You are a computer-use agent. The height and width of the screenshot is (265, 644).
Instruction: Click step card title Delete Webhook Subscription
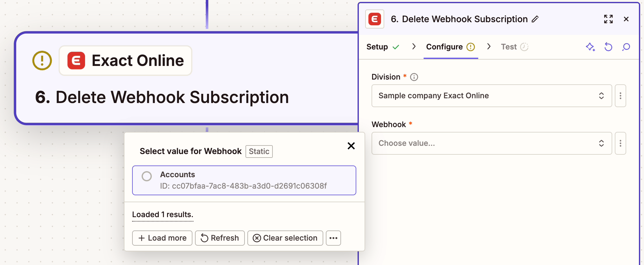click(x=162, y=97)
